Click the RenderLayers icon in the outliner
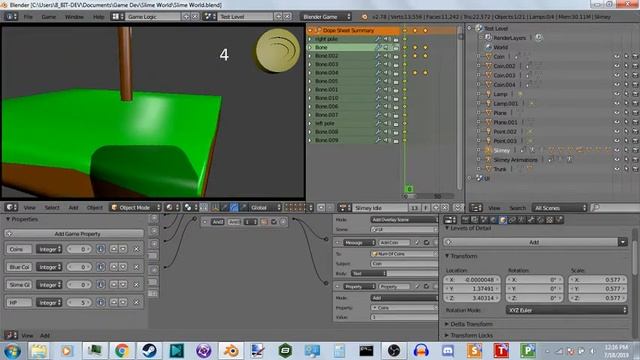The height and width of the screenshot is (360, 640). point(488,38)
